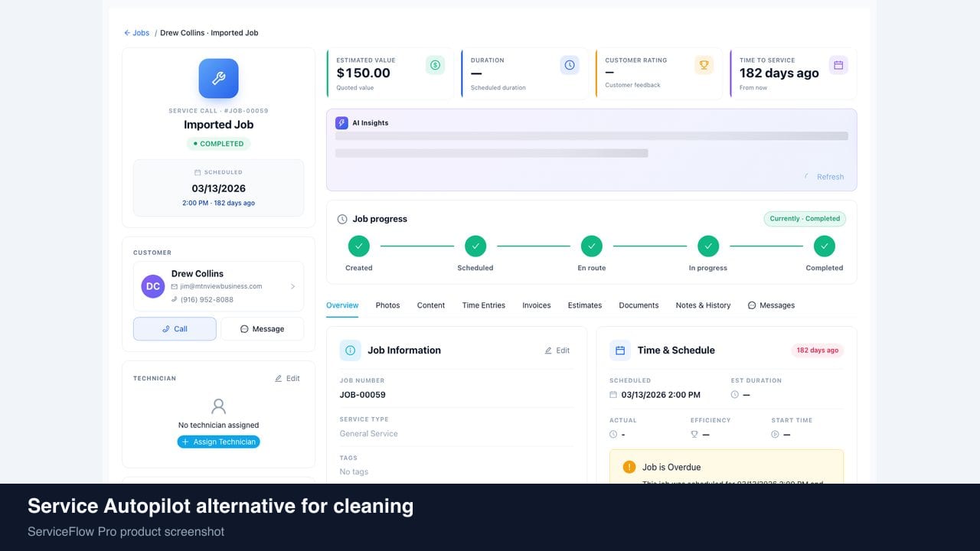Click the Time & Schedule calendar icon

click(620, 350)
